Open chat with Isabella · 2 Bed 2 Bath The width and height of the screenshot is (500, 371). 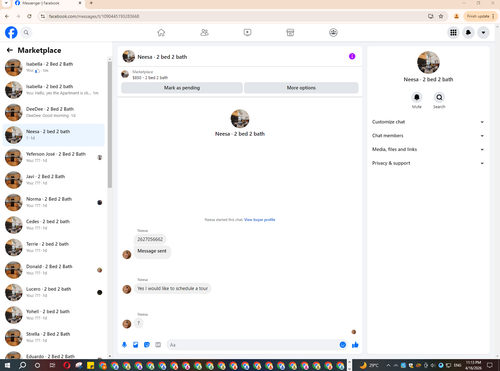(x=54, y=67)
